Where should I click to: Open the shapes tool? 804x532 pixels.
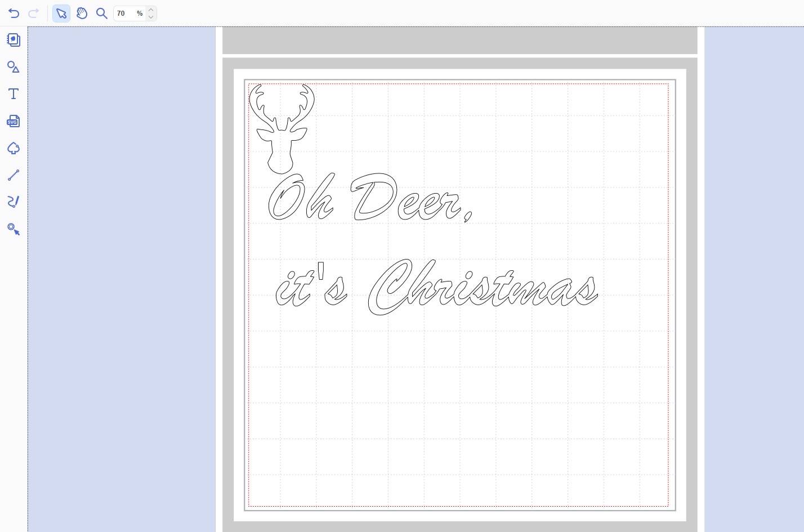[x=14, y=67]
